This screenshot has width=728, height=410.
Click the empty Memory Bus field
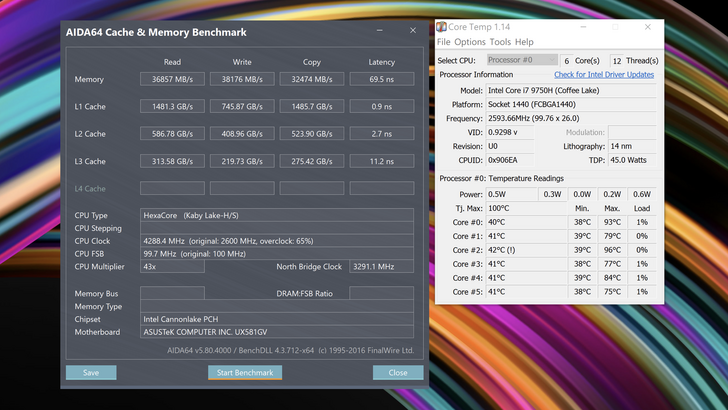(172, 293)
